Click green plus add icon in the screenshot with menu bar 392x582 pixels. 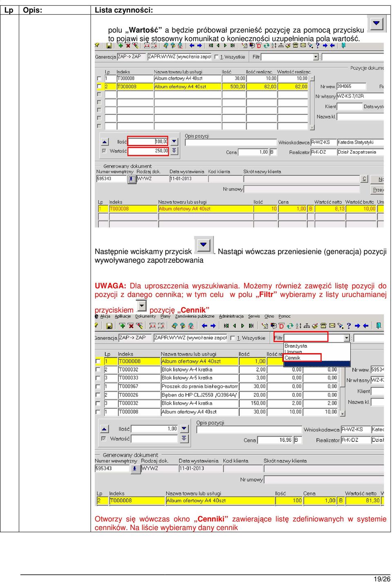(122, 326)
